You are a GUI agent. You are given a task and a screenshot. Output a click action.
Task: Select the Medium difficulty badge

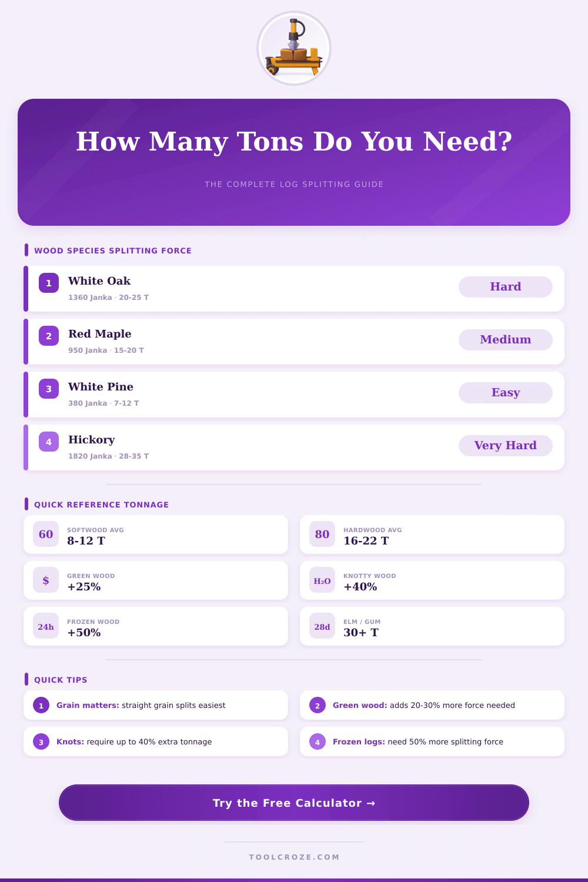(x=505, y=340)
